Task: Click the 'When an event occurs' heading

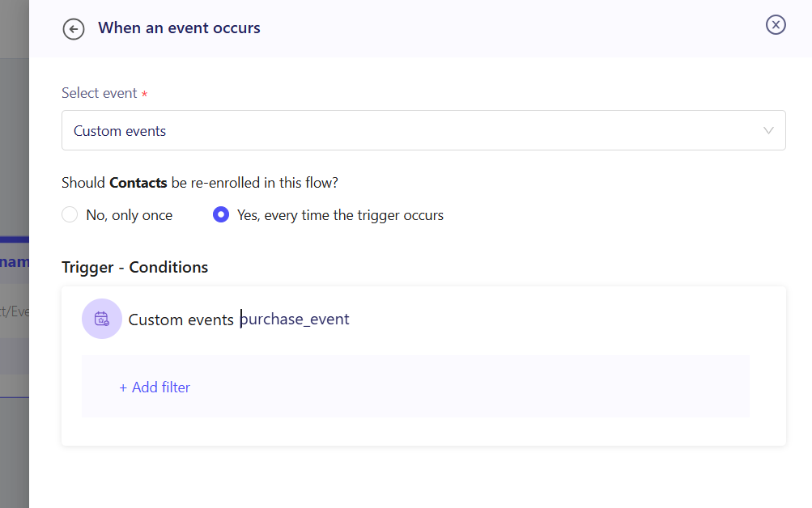Action: [x=179, y=28]
